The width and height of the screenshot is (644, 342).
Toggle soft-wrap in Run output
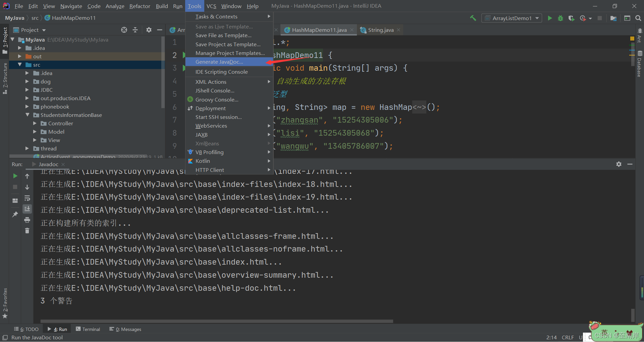coord(27,198)
